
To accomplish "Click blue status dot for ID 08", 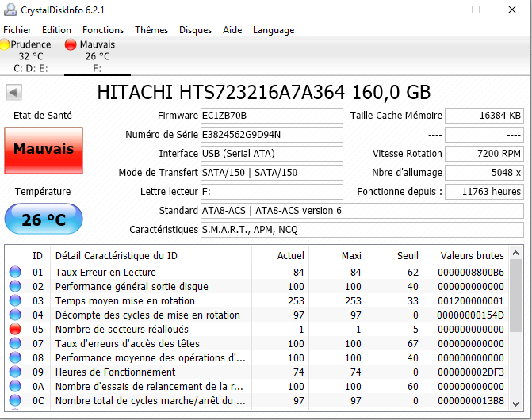I will pos(15,357).
